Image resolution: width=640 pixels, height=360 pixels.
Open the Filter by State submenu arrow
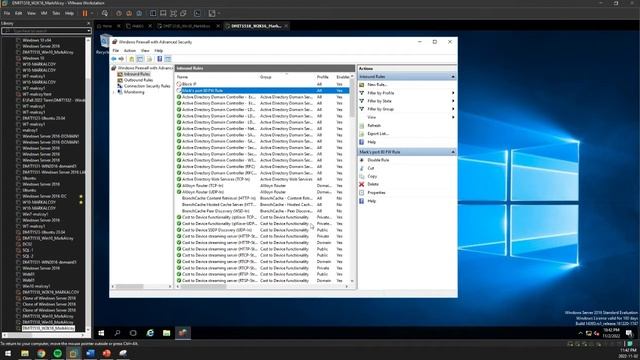[x=453, y=101]
